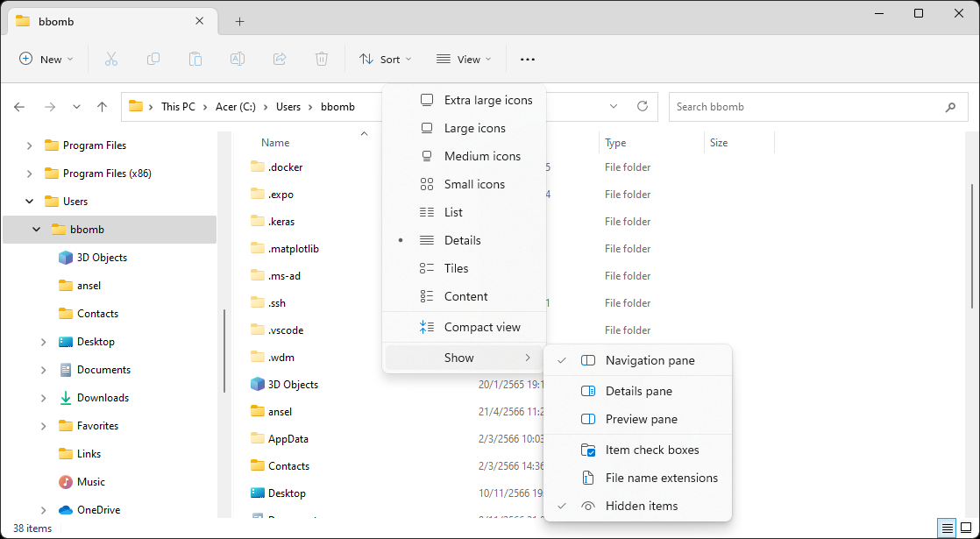The width and height of the screenshot is (980, 539).
Task: Toggle Hidden items option
Action: (x=641, y=506)
